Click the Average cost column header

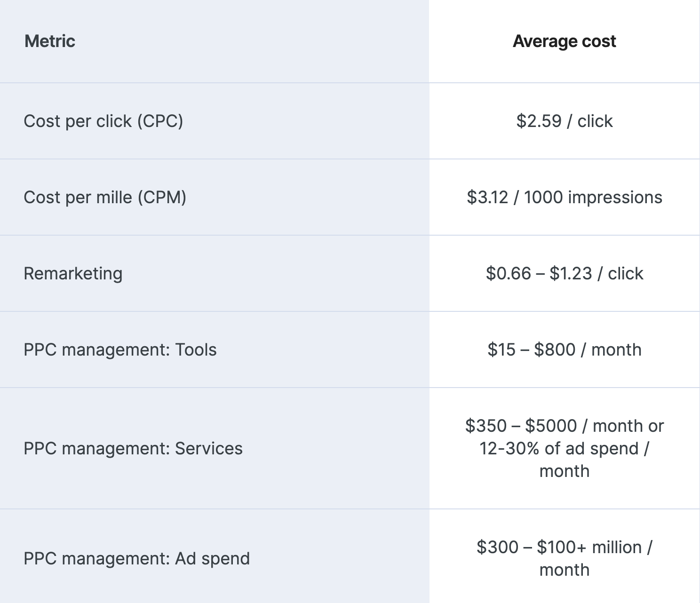[564, 41]
